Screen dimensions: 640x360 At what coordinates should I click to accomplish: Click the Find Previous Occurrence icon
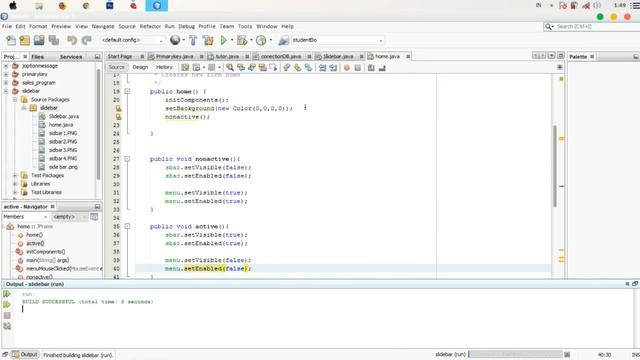[241, 68]
